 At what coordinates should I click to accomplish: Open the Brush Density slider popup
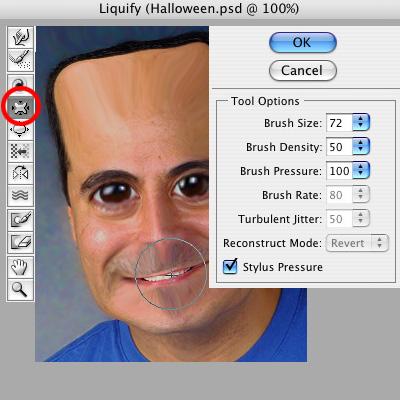(361, 147)
